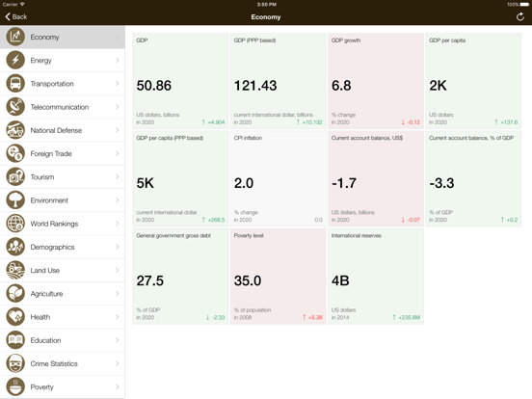Open the GDP per capita 2K card
The width and height of the screenshot is (532, 399).
[473, 81]
